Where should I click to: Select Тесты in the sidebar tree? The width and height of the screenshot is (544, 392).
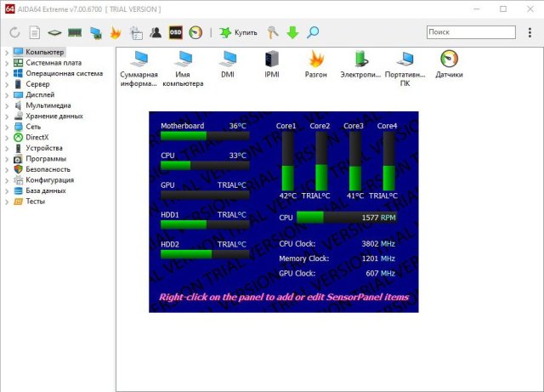pos(35,202)
